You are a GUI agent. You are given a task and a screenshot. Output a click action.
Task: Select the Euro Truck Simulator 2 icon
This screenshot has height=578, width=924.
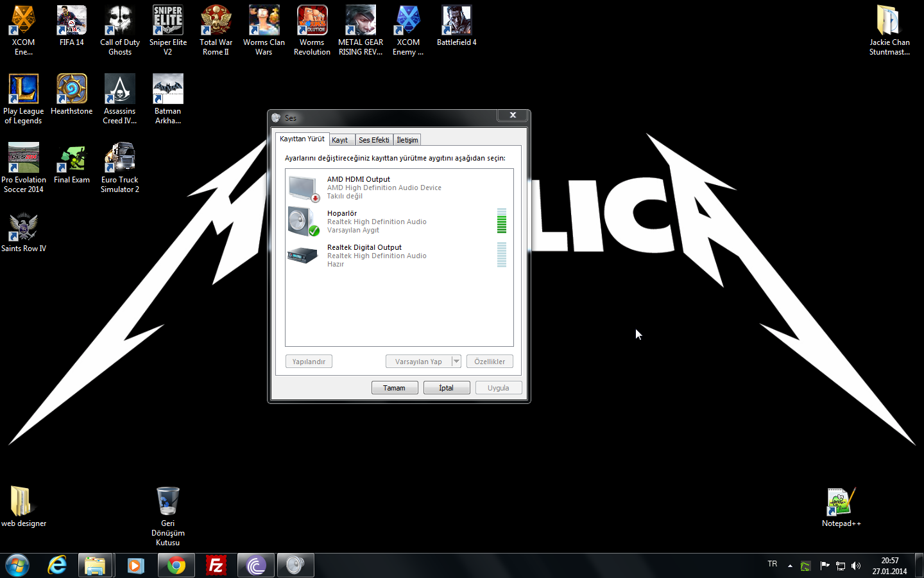tap(120, 168)
